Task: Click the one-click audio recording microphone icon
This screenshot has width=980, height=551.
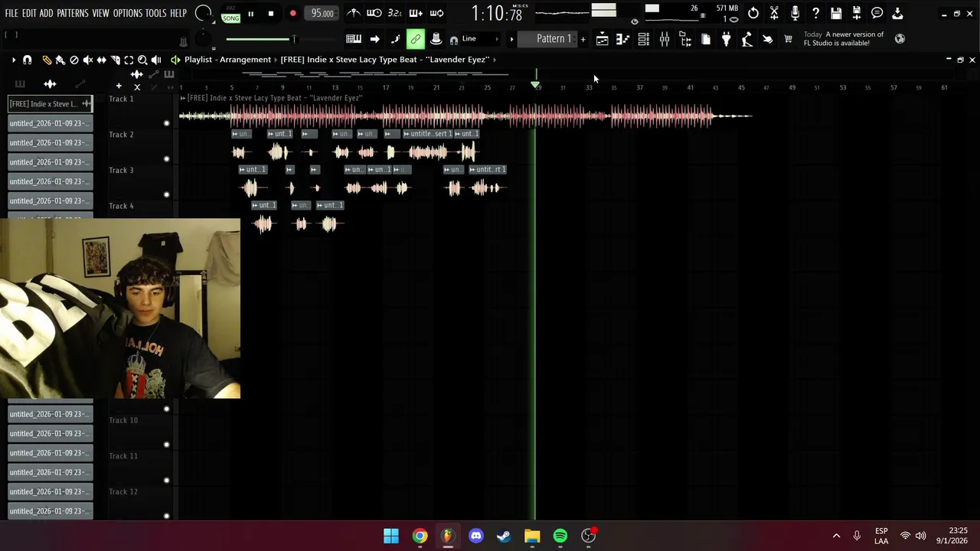Action: (x=795, y=13)
